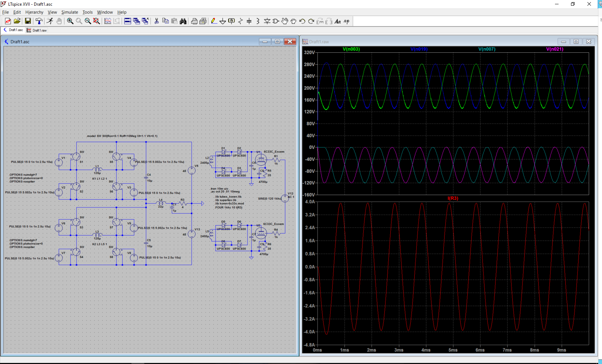The image size is (602, 364).
Task: Zoom in with the plus magnifier
Action: coord(70,21)
